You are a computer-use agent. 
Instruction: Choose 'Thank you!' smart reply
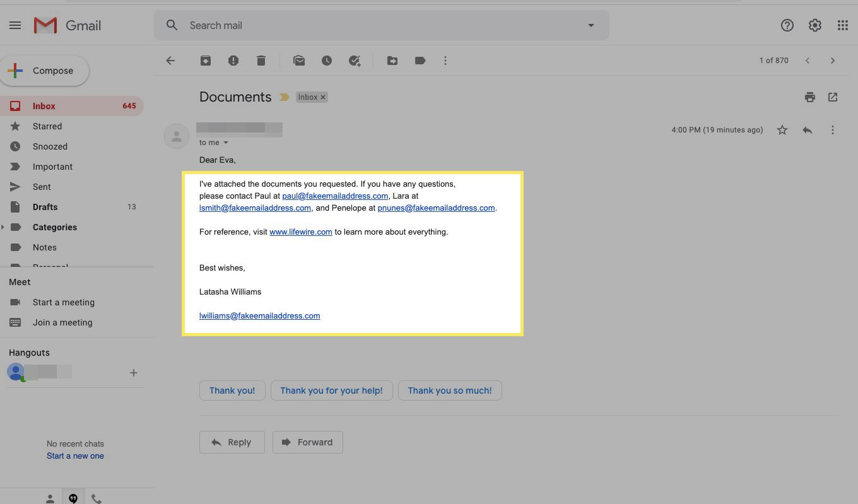click(x=232, y=390)
